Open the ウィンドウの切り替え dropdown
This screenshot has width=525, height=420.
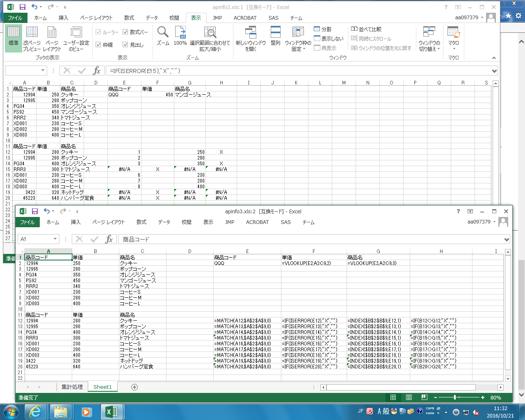(x=429, y=39)
